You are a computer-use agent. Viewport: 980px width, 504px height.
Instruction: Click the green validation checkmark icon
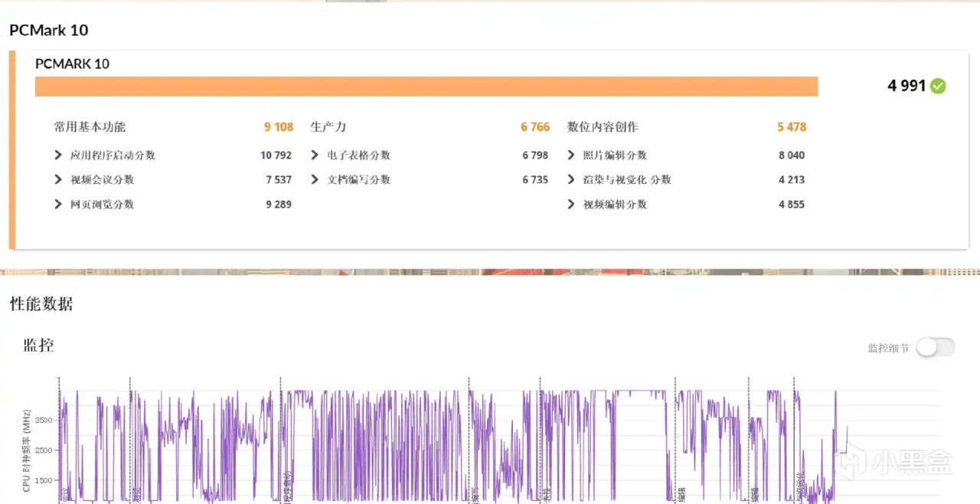938,86
